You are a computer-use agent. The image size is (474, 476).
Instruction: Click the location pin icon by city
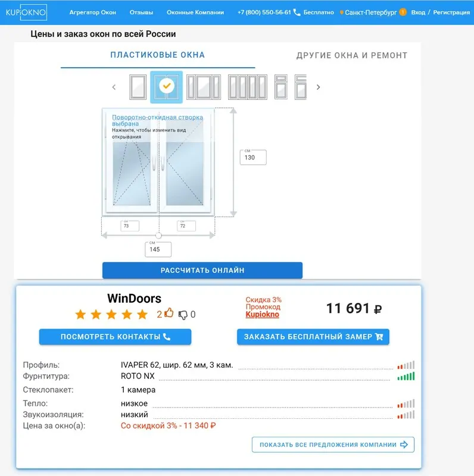[342, 12]
